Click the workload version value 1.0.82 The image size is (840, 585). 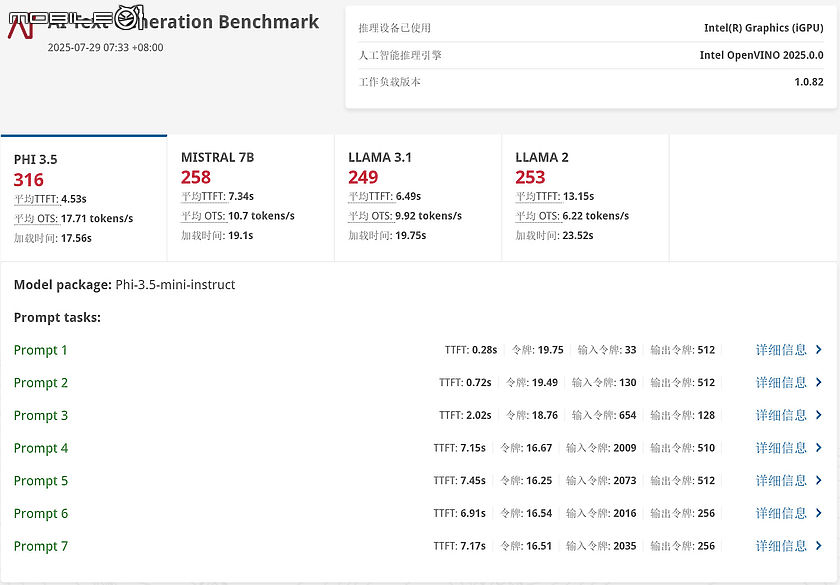(809, 82)
